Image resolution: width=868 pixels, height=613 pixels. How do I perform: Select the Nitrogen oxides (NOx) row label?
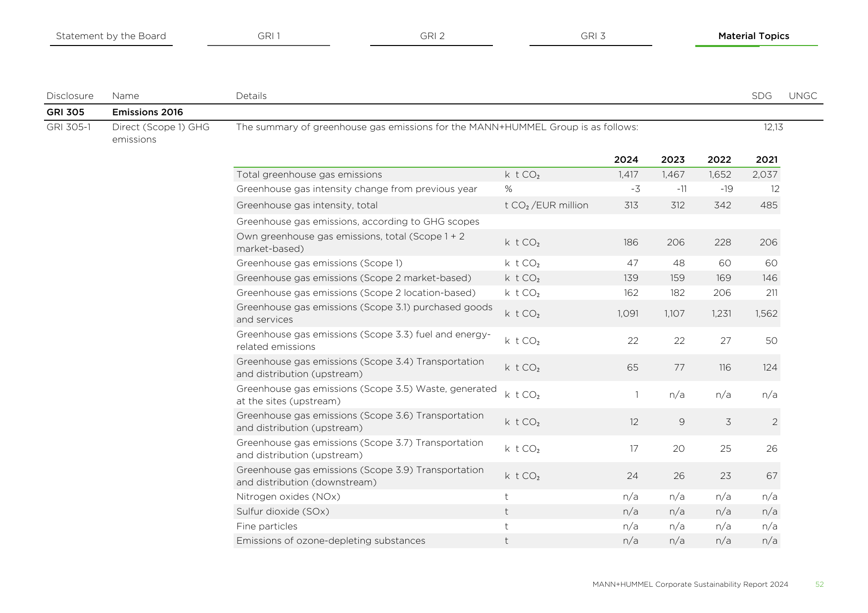tap(288, 497)
